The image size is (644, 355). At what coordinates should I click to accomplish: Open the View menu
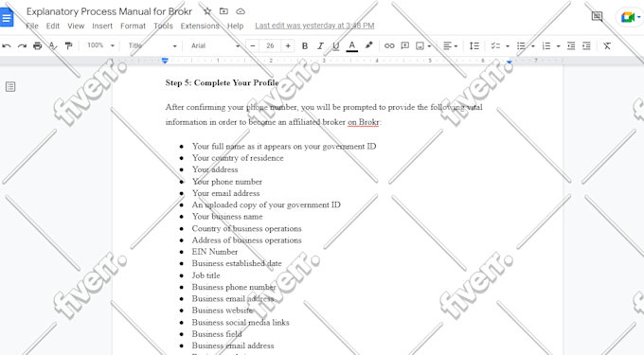76,26
